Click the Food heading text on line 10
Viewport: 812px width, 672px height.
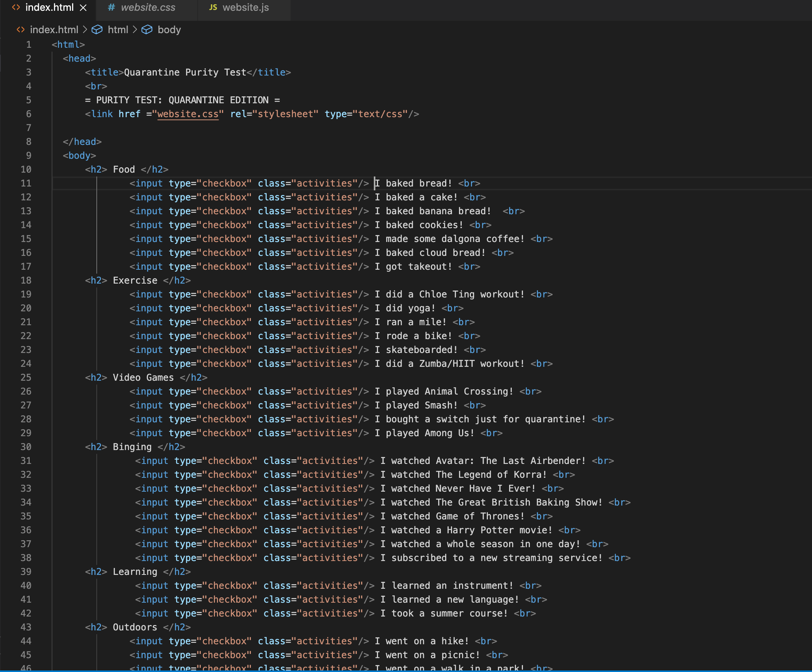point(124,170)
